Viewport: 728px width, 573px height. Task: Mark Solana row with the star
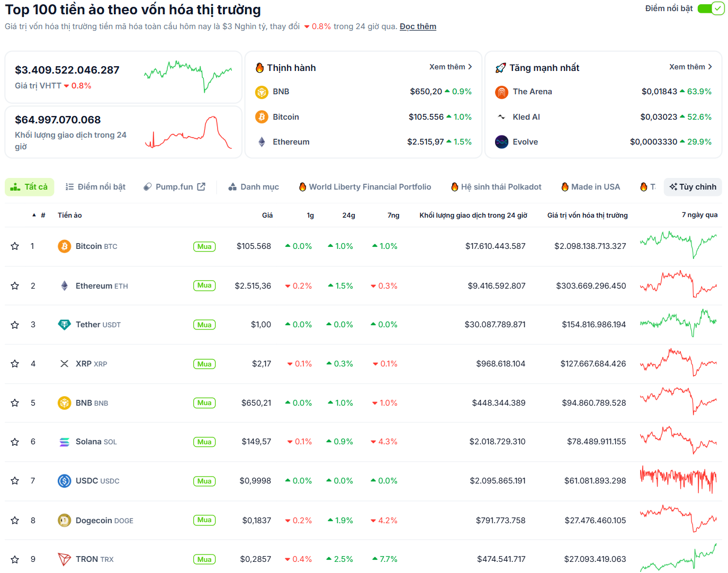pyautogui.click(x=15, y=442)
